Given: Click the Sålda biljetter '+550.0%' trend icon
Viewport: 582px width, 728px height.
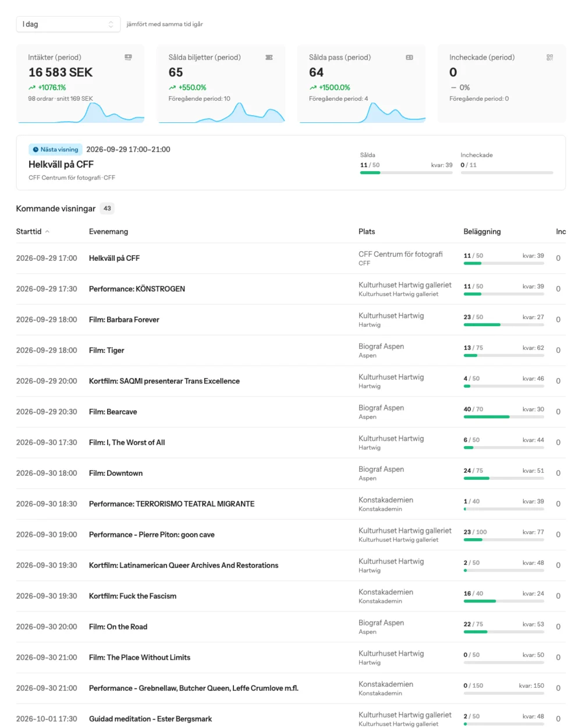Looking at the screenshot, I should pos(172,87).
